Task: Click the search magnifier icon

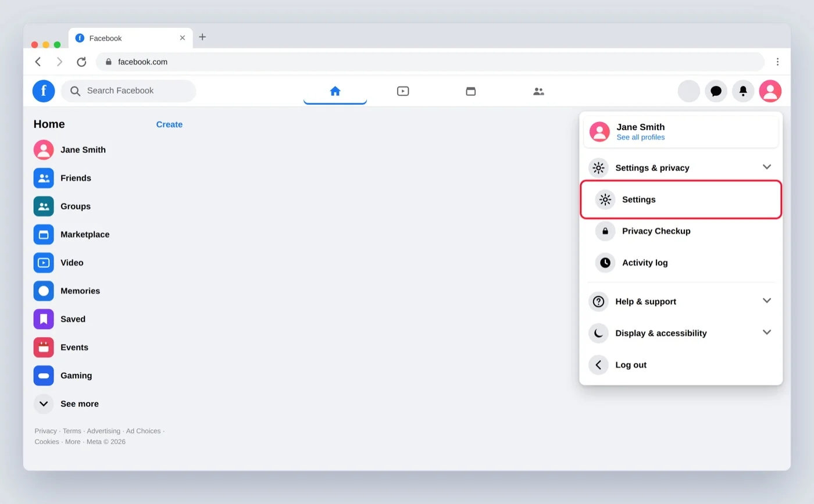Action: (76, 91)
